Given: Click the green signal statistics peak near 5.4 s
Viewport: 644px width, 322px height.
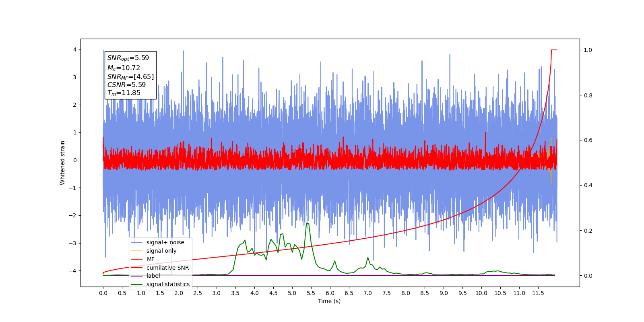Looking at the screenshot, I should tap(307, 223).
